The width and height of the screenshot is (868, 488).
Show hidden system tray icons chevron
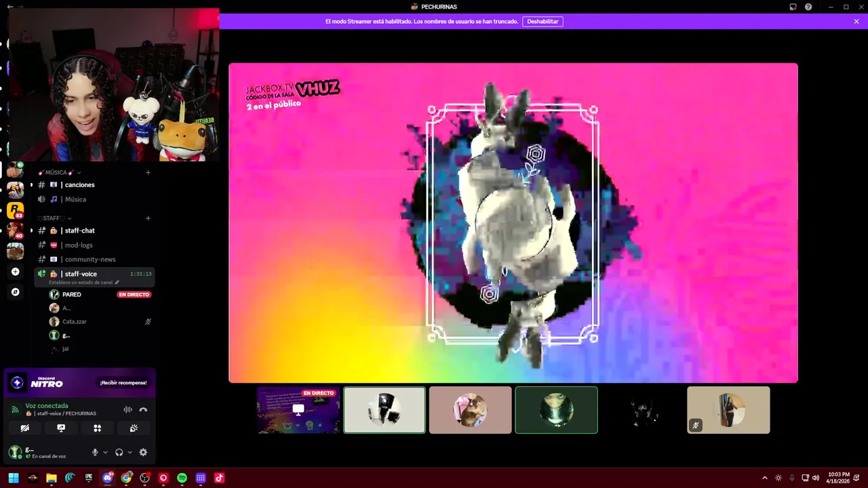pyautogui.click(x=765, y=478)
